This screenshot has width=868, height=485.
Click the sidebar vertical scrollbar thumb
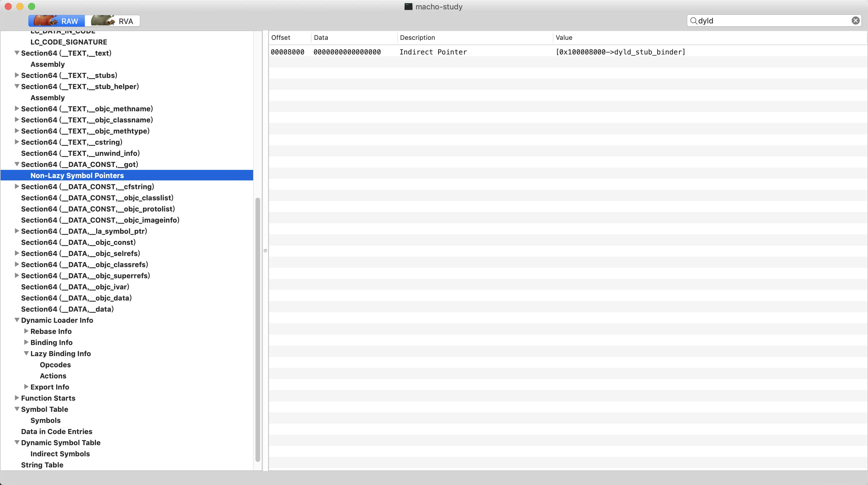(x=258, y=329)
